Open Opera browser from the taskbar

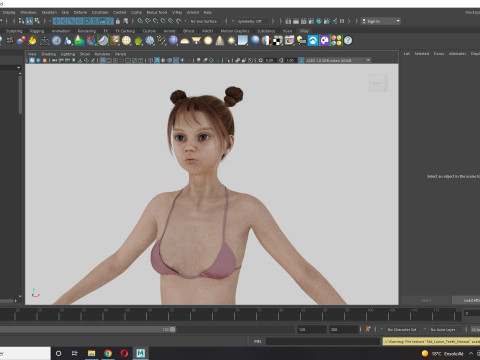click(124, 353)
